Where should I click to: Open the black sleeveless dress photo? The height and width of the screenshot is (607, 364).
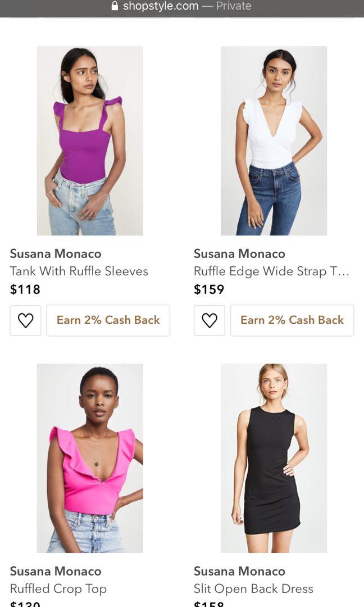coord(274,458)
